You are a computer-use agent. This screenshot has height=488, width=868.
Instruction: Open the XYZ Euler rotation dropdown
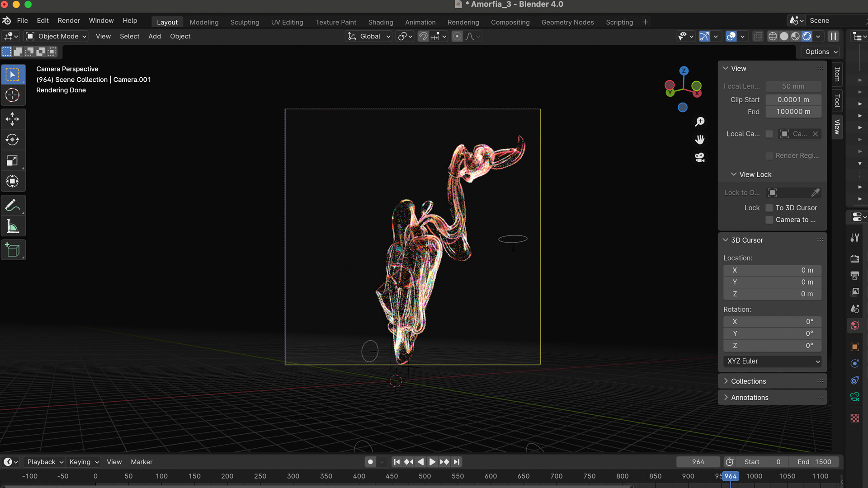point(772,361)
